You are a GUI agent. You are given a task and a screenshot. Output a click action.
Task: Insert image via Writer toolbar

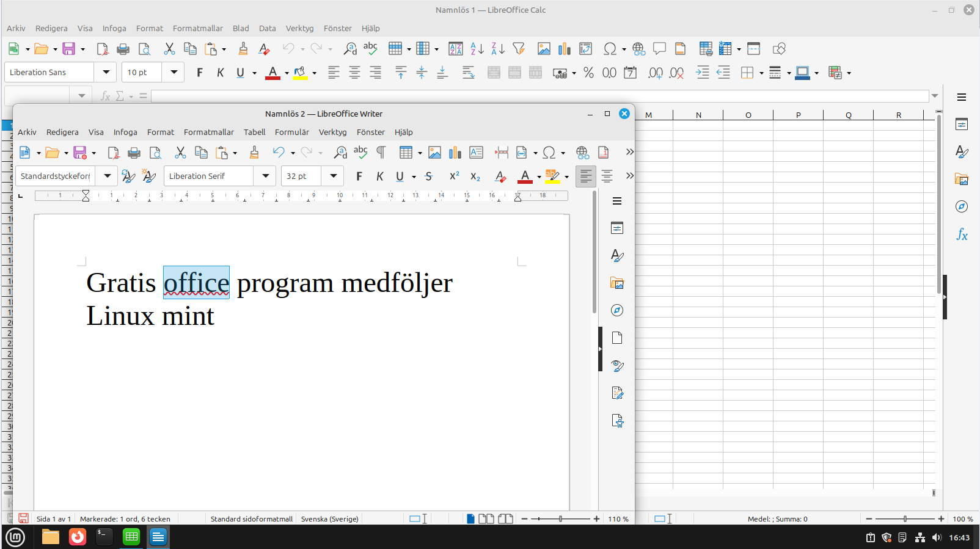(x=434, y=153)
